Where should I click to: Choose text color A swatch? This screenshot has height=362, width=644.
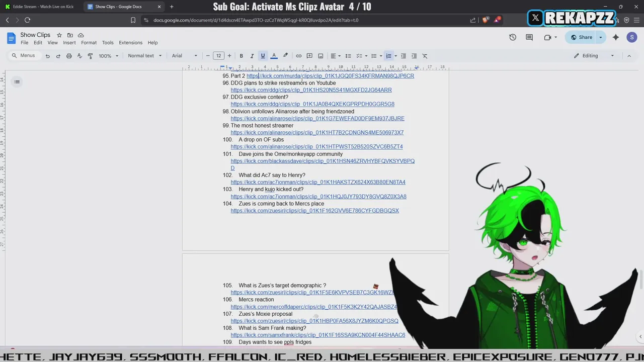(x=274, y=56)
